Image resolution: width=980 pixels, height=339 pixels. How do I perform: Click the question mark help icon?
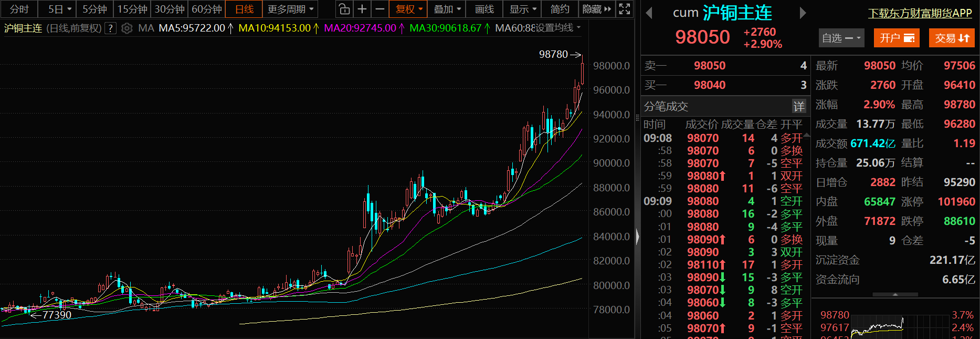[110, 28]
